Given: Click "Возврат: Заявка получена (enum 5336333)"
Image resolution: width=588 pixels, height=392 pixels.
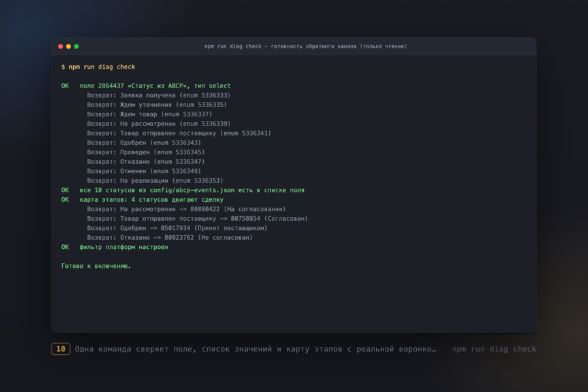Looking at the screenshot, I should [x=159, y=95].
